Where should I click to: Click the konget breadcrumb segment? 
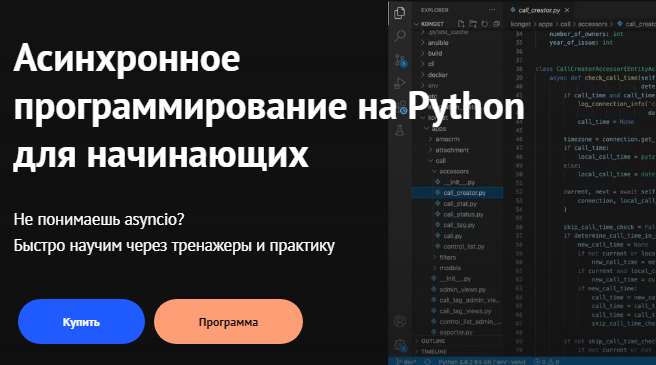pos(520,24)
